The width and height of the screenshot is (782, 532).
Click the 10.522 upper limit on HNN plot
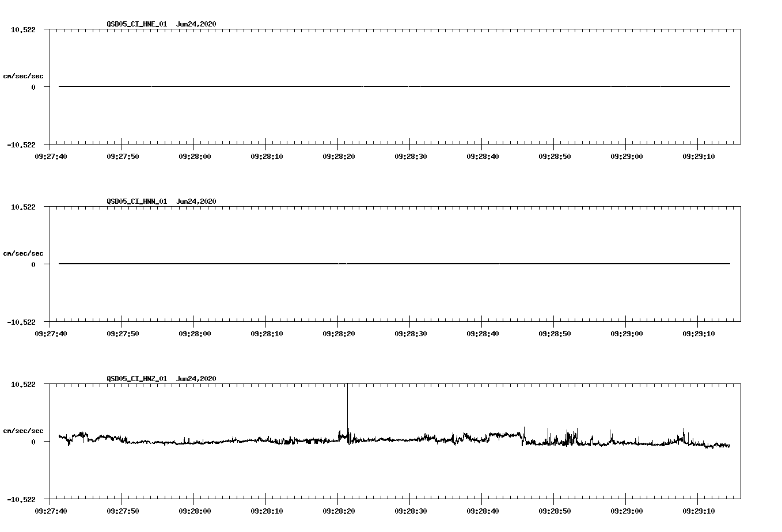tap(23, 207)
